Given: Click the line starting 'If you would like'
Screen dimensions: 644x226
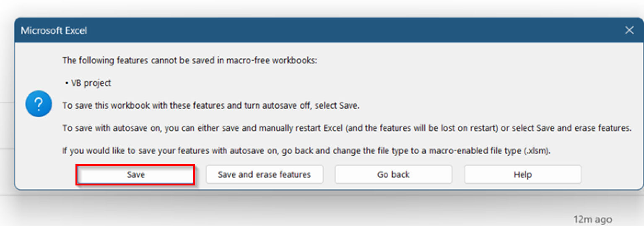Looking at the screenshot, I should click(306, 151).
